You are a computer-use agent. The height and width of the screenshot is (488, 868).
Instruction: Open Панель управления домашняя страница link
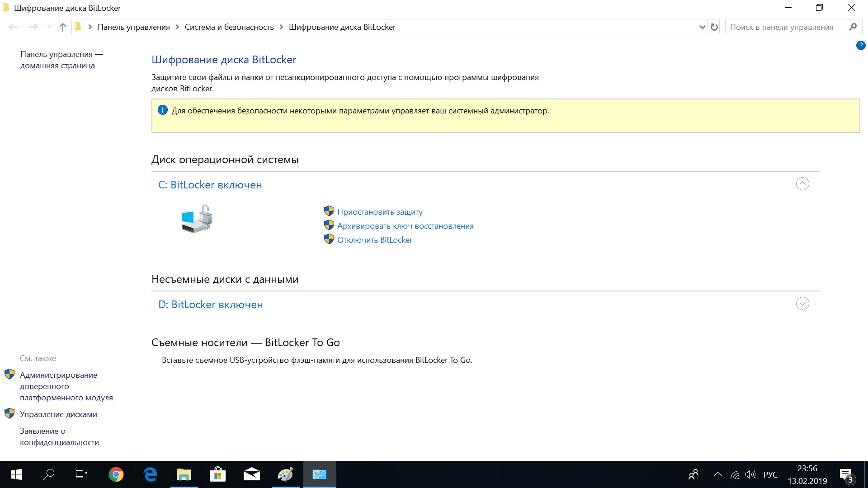click(x=61, y=60)
